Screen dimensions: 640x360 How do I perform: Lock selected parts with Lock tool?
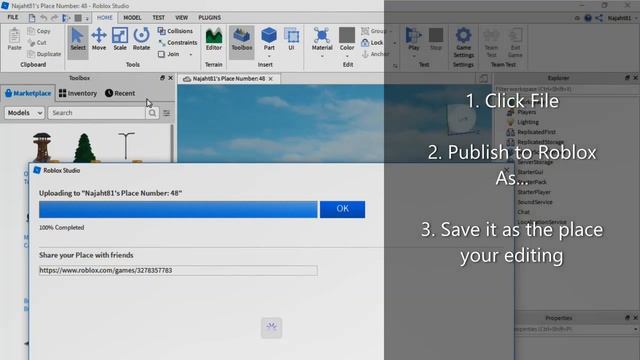pos(372,42)
